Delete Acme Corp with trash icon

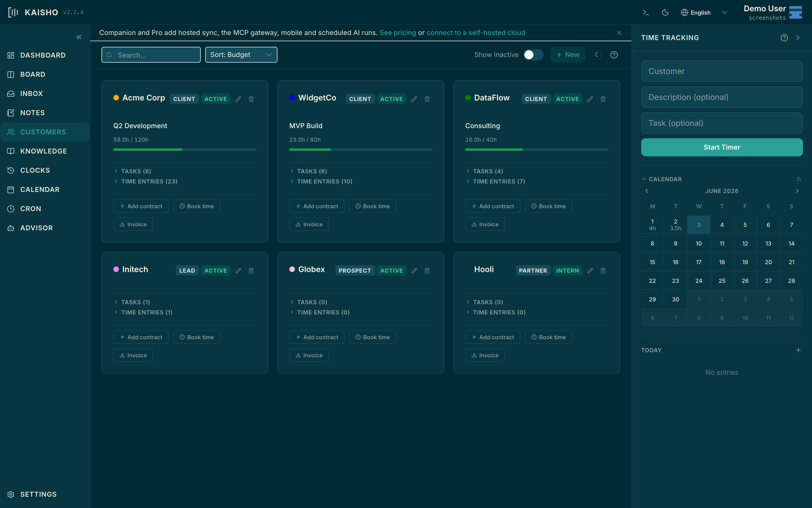(251, 99)
